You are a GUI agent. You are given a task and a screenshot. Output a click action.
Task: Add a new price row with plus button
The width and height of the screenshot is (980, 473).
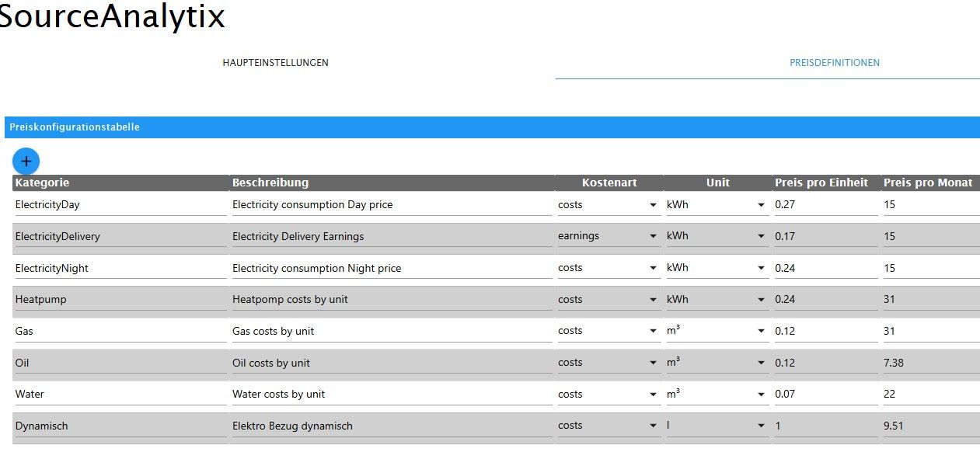(x=26, y=161)
